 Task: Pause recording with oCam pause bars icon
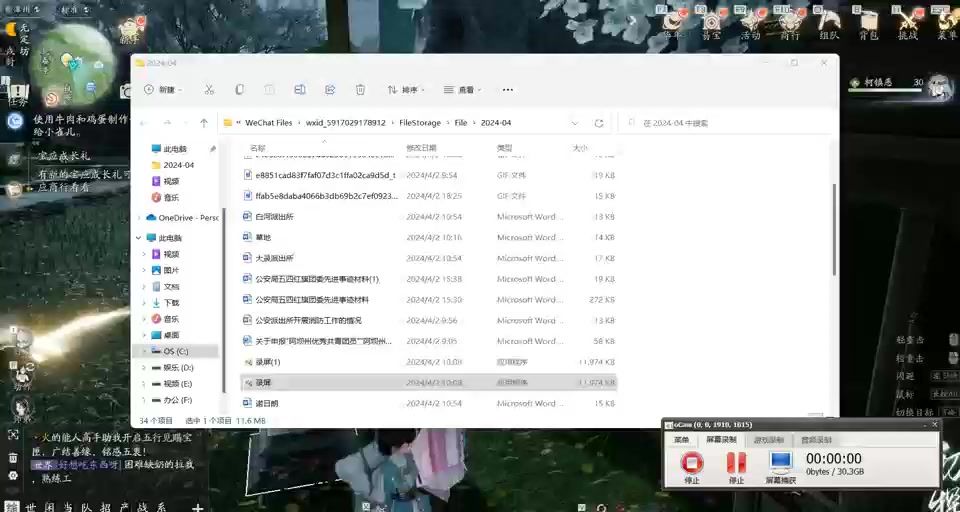coord(737,462)
